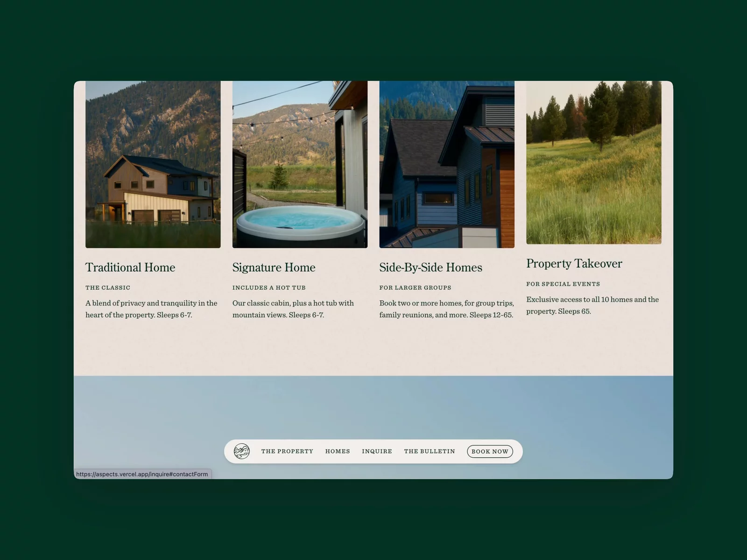747x560 pixels.
Task: Open The Bulletin nav item
Action: pyautogui.click(x=430, y=451)
